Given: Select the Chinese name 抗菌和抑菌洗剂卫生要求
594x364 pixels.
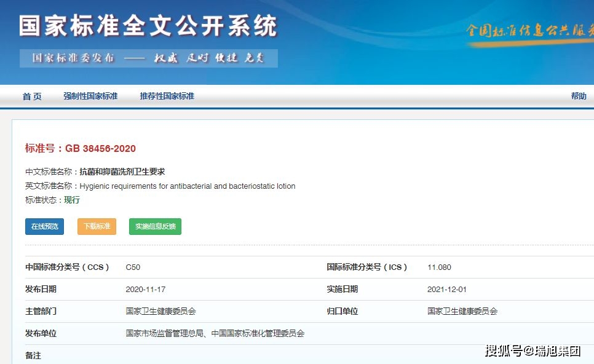Looking at the screenshot, I should tap(122, 172).
